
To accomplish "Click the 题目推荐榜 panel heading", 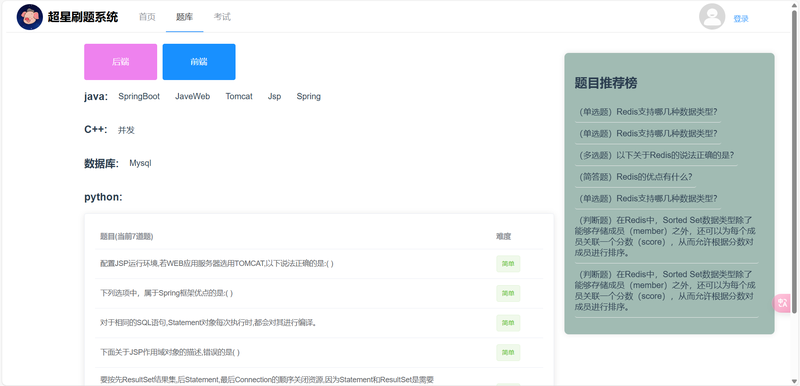I will 606,83.
